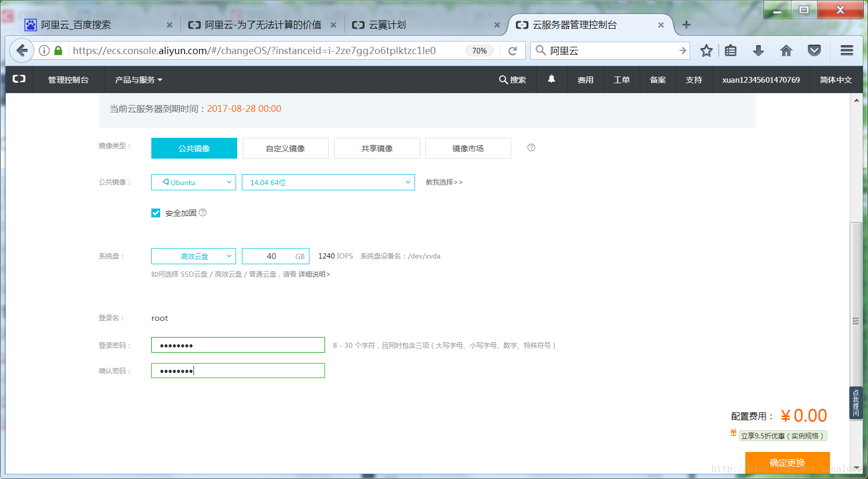This screenshot has width=868, height=479.
Task: Open the Ubuntu operating system dropdown
Action: (193, 182)
